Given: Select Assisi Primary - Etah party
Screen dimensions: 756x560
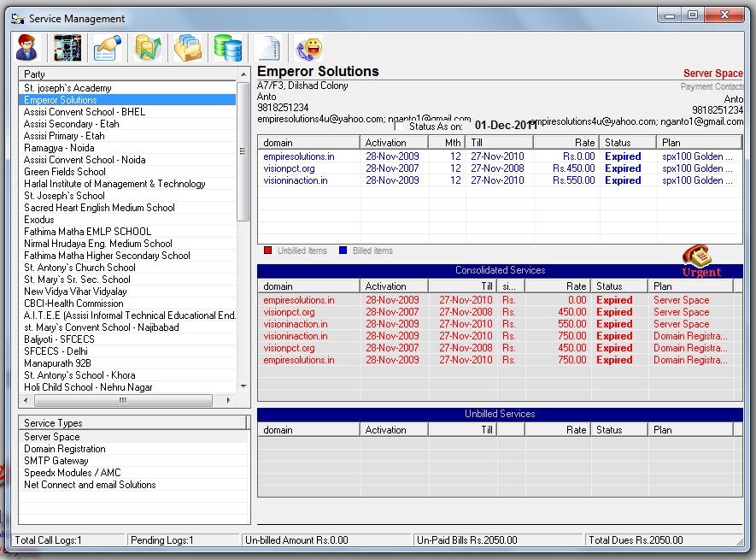Looking at the screenshot, I should [x=128, y=136].
